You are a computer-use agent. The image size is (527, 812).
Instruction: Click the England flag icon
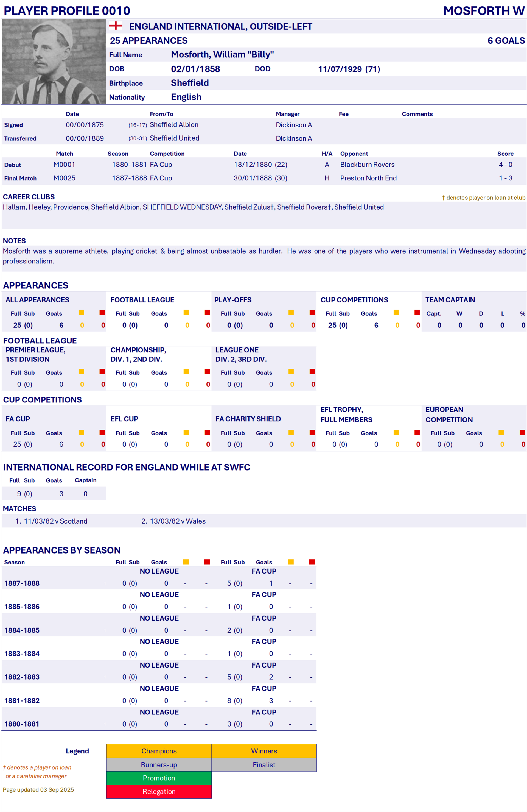(x=116, y=26)
